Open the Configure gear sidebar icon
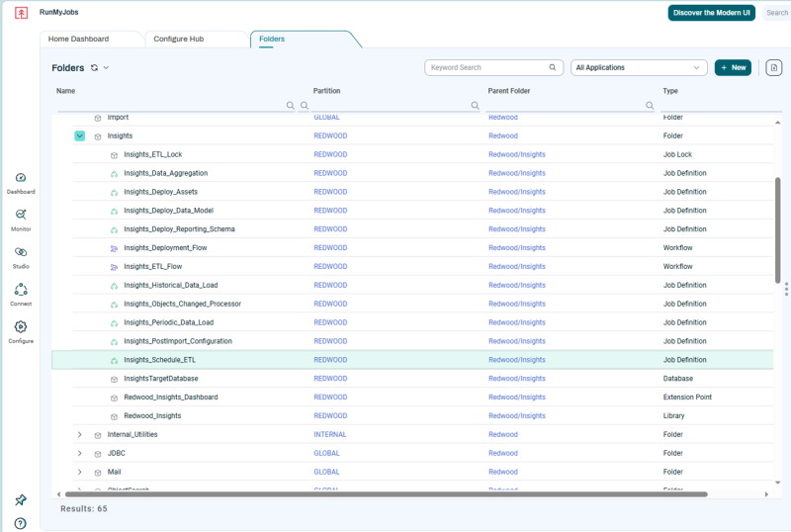791x532 pixels. pos(21,326)
